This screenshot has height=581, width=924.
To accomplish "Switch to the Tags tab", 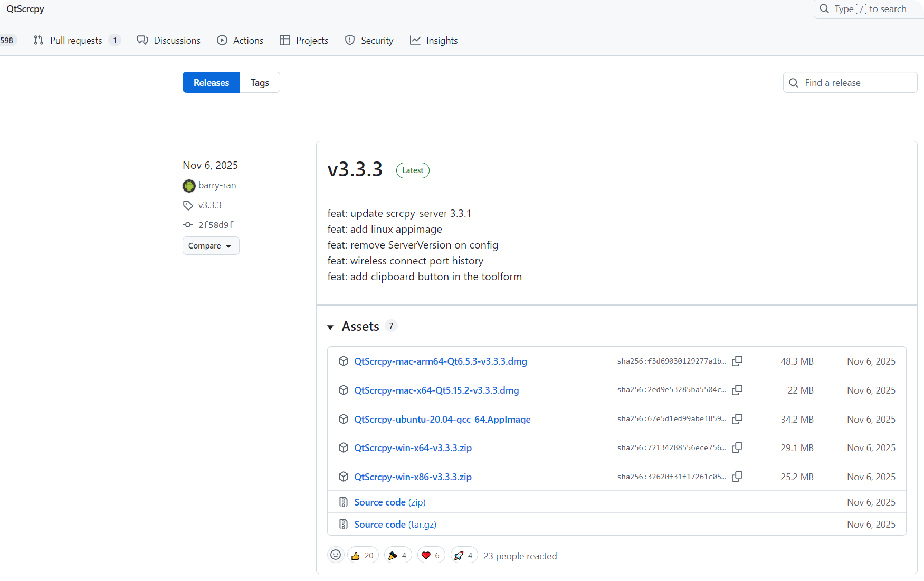I will (x=260, y=83).
